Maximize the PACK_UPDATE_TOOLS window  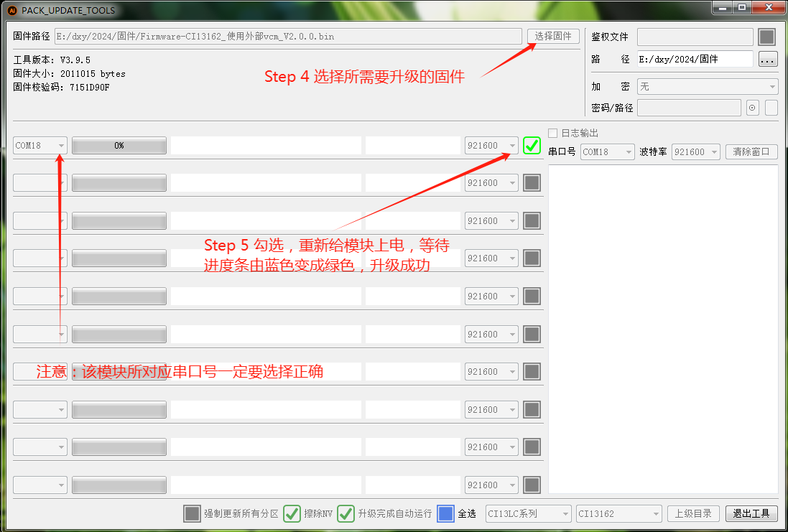point(742,7)
